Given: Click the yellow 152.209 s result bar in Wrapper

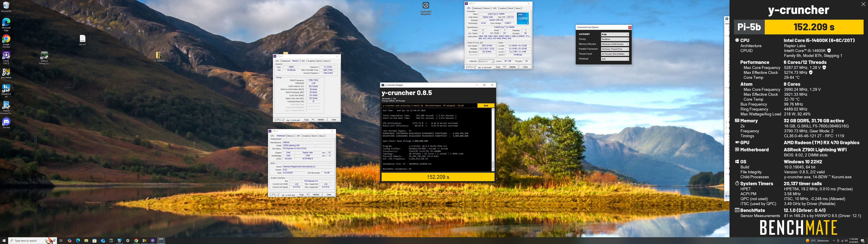Looking at the screenshot, I should coord(438,177).
